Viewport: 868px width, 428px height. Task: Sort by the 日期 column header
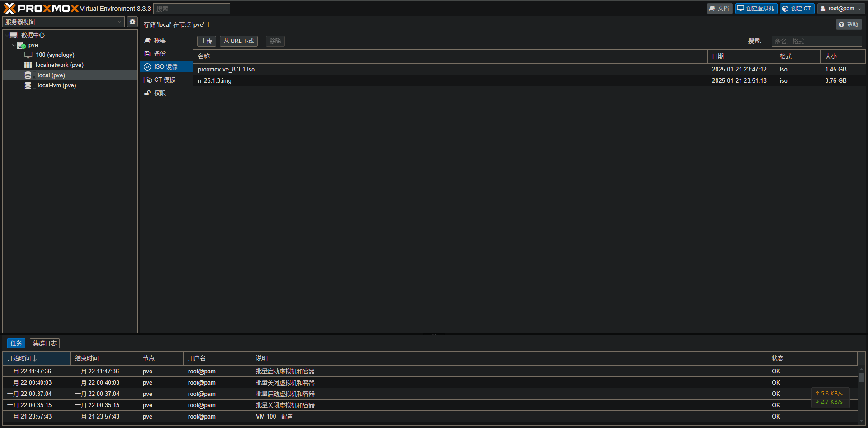(741, 56)
